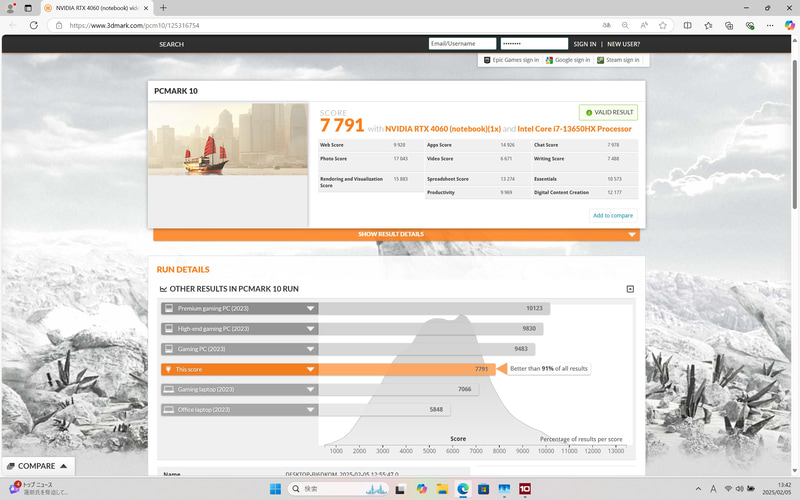Image resolution: width=800 pixels, height=500 pixels.
Task: Click the taskbar search box
Action: [x=339, y=489]
